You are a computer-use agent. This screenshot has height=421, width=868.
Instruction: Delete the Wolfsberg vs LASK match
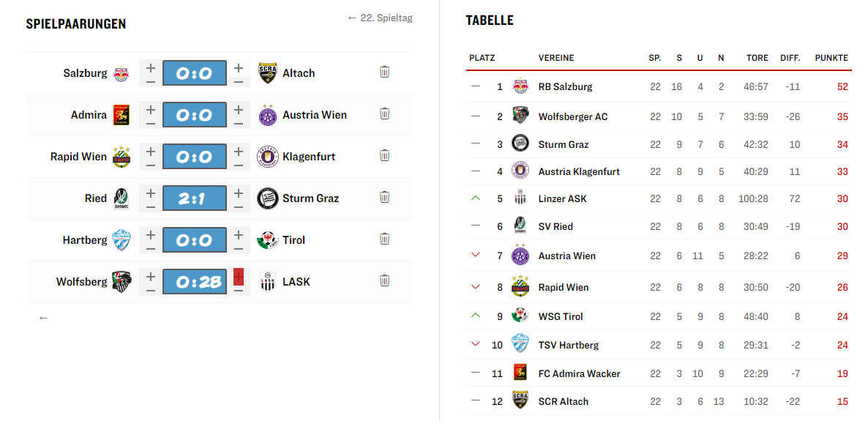[385, 281]
